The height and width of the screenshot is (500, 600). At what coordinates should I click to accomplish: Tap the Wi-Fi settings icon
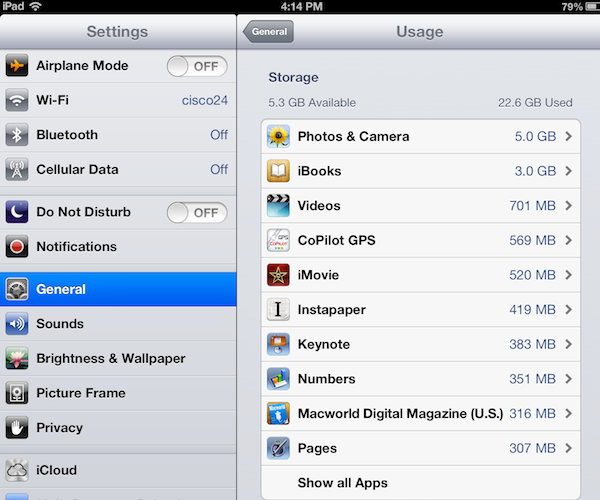[x=16, y=100]
